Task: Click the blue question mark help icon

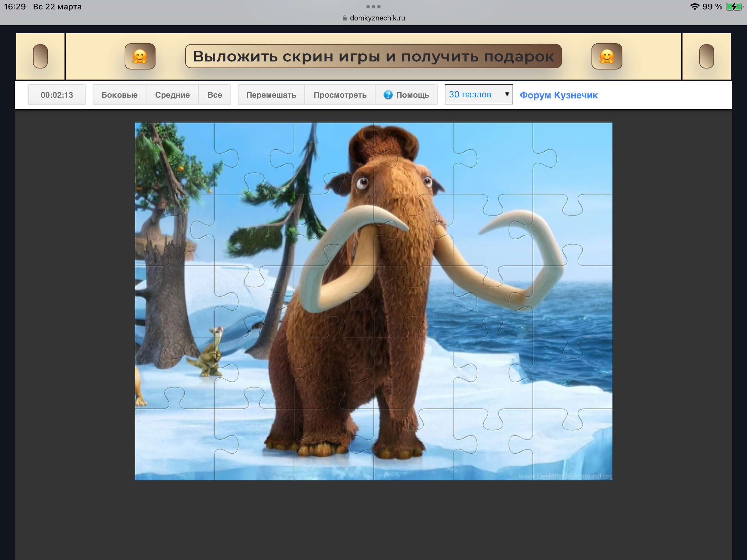Action: 388,95
